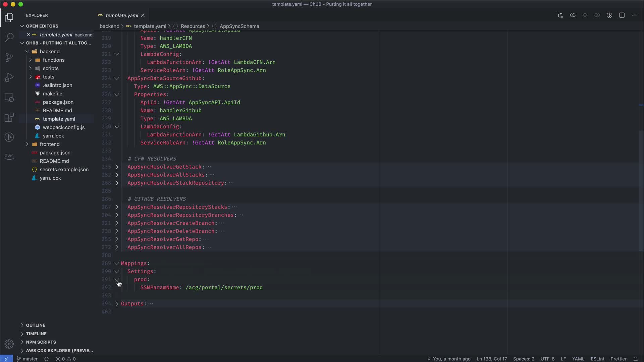This screenshot has height=362, width=644.
Task: Expand the OUTLINE panel
Action: (x=36, y=325)
